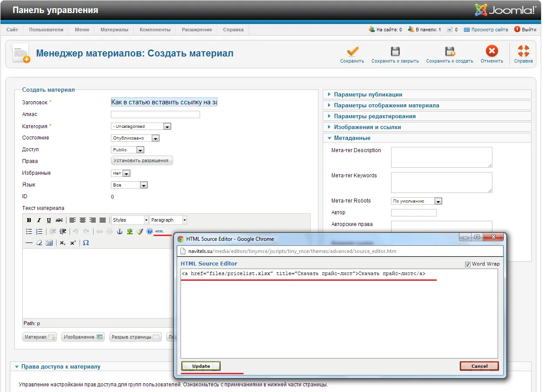This screenshot has height=392, width=542.
Task: Insert an anchor with the anchor icon
Action: point(119,232)
